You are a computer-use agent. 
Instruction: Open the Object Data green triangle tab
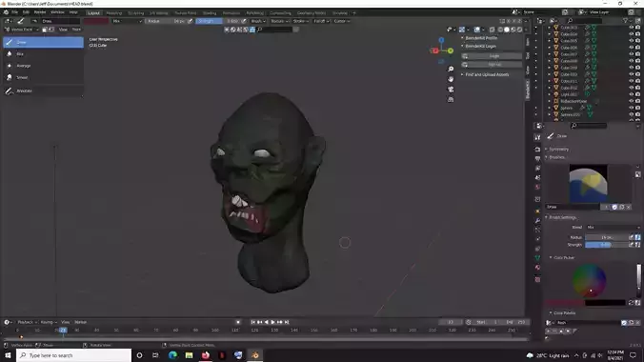pos(537,258)
